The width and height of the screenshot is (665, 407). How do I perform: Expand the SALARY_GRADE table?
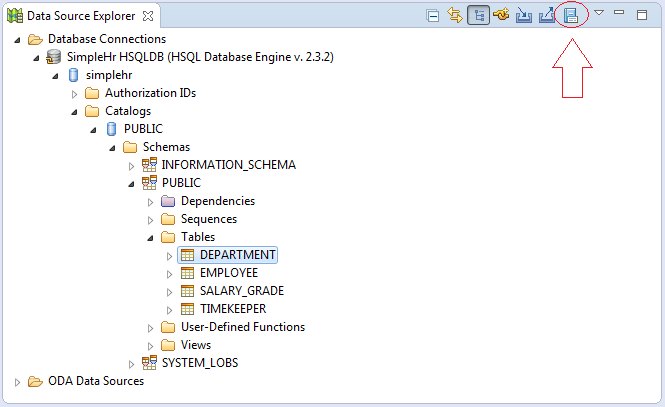point(169,293)
